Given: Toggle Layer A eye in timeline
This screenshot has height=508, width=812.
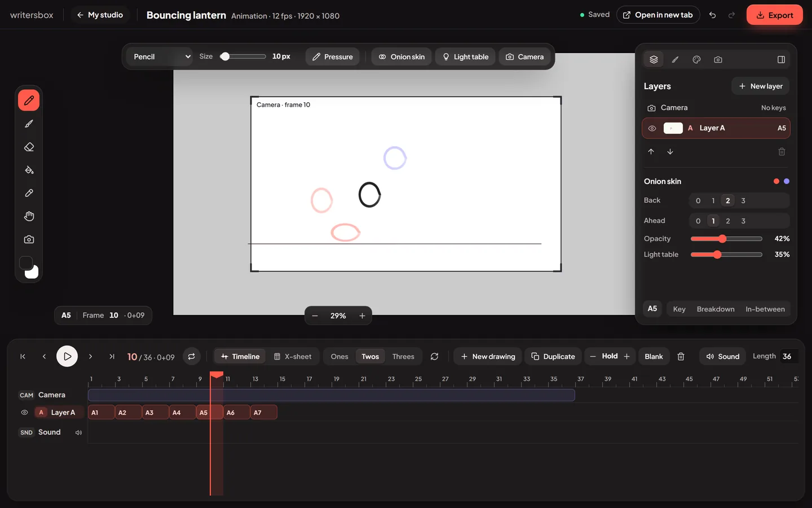Looking at the screenshot, I should (x=24, y=413).
